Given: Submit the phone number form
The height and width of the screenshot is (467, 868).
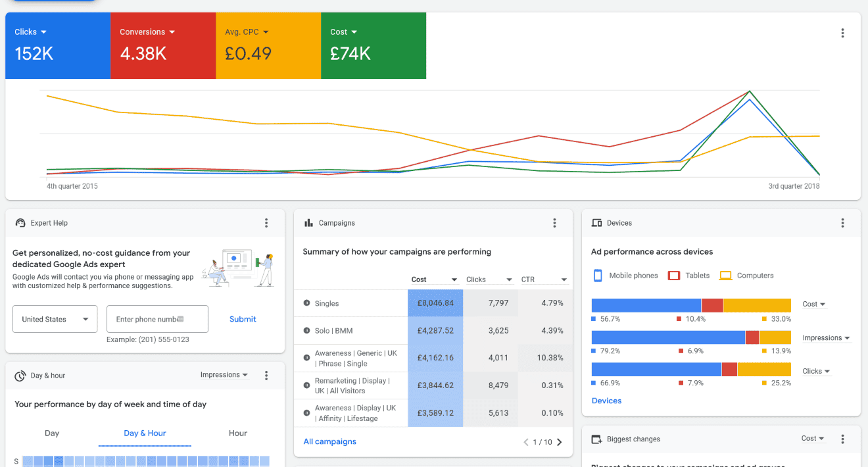Looking at the screenshot, I should point(243,319).
